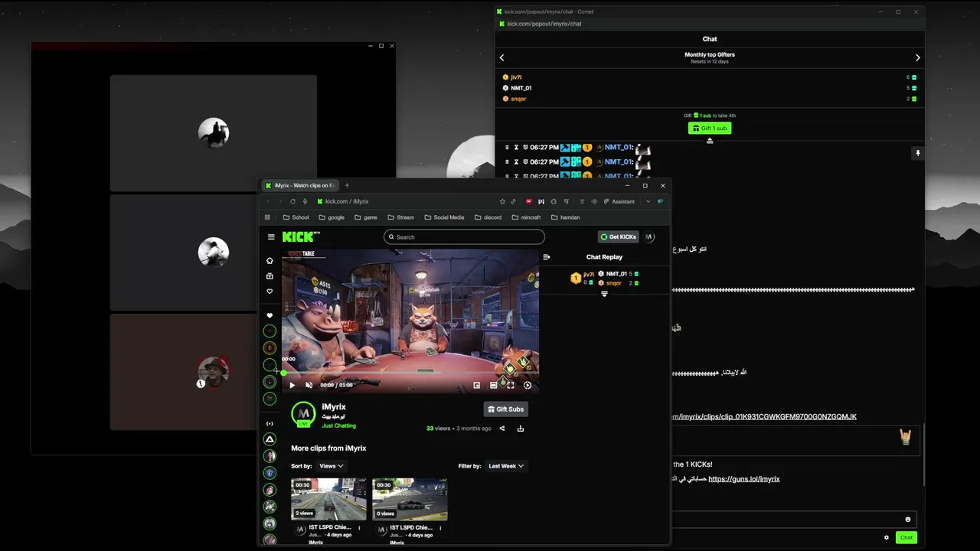Image resolution: width=980 pixels, height=551 pixels.
Task: Open Following outline heart in Kick sidebar
Action: tap(269, 292)
